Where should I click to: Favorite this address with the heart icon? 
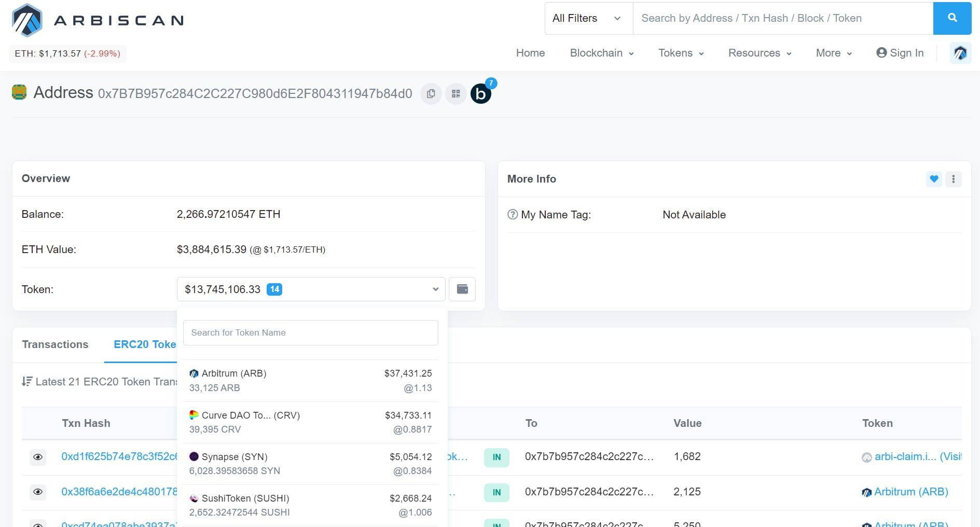tap(933, 178)
